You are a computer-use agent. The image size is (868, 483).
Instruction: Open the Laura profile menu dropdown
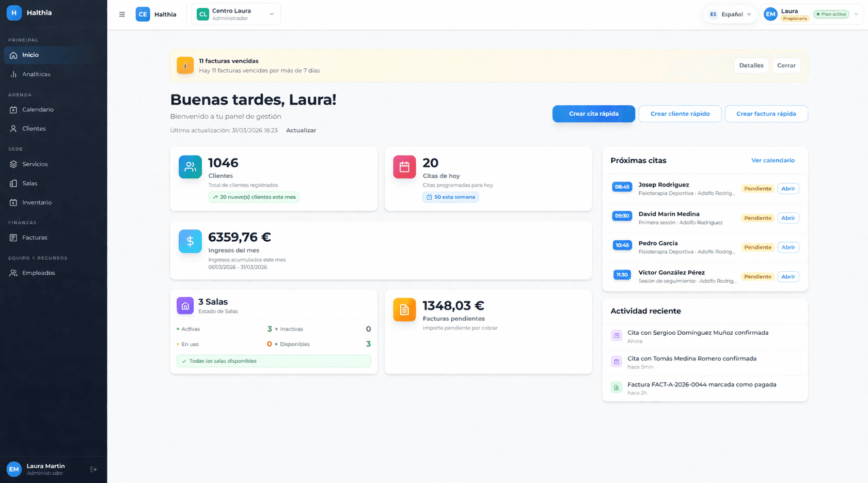click(x=811, y=14)
